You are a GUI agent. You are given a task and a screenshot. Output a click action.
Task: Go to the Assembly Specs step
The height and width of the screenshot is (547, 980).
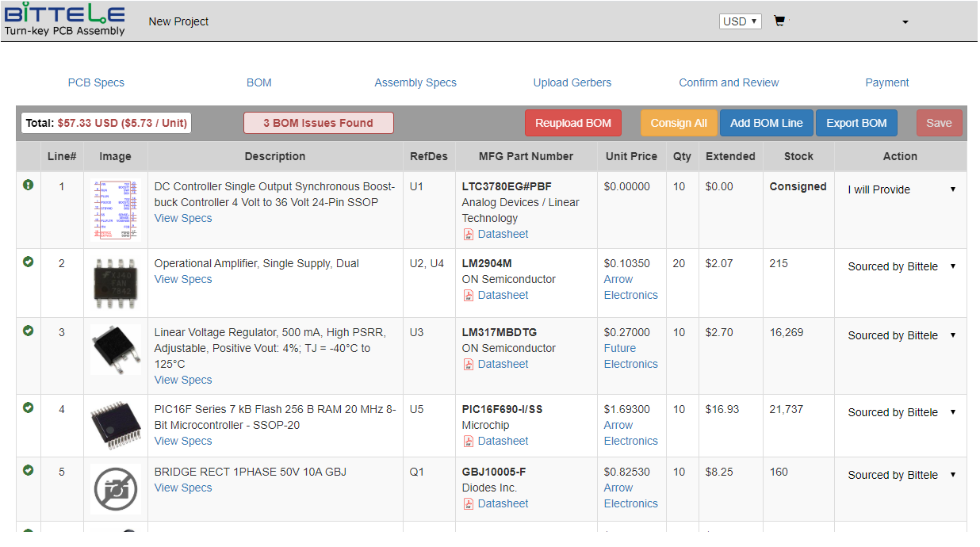[415, 82]
